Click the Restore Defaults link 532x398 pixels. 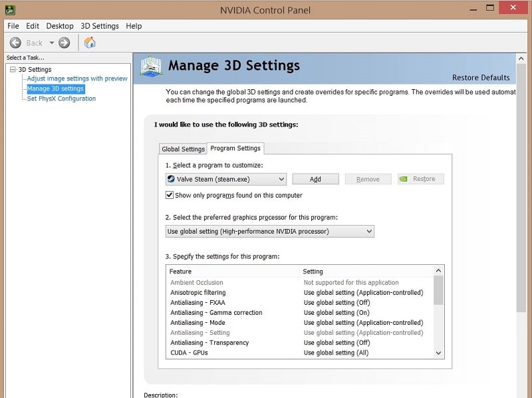481,77
